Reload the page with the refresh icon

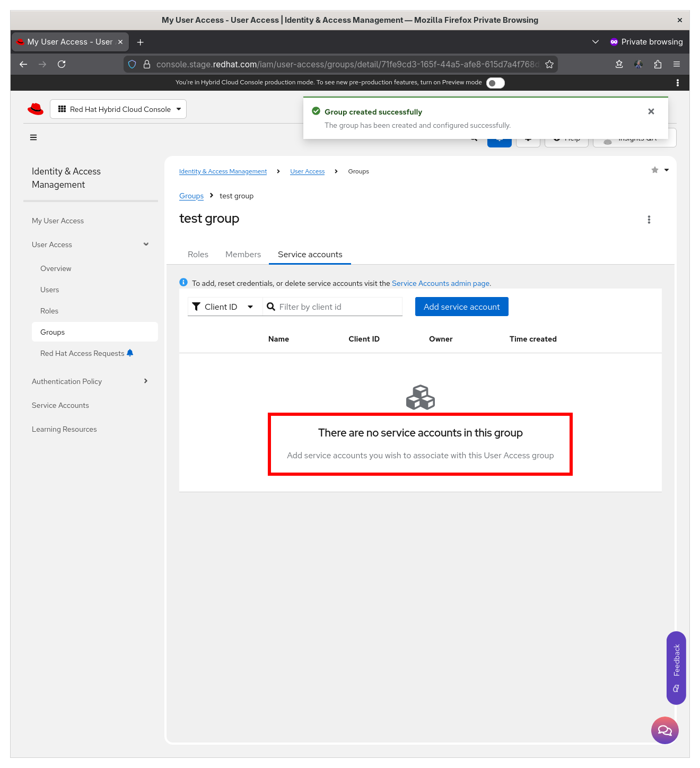point(62,64)
